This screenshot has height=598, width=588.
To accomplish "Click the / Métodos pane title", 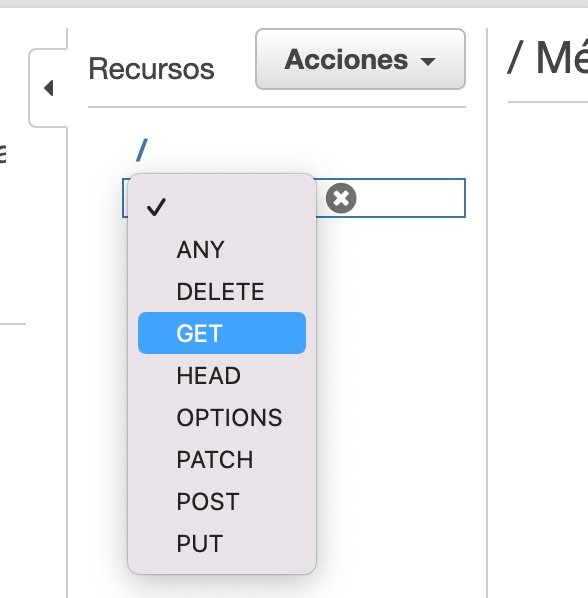I will pos(548,58).
